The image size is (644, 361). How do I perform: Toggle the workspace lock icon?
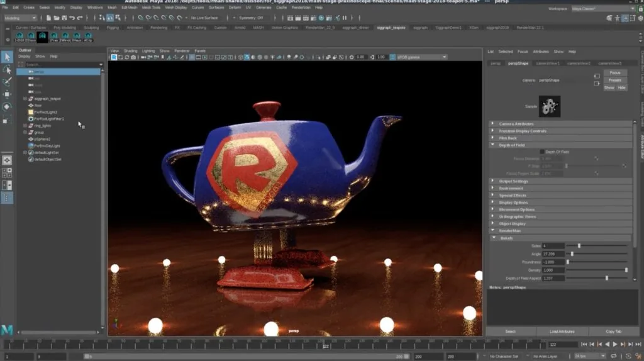(641, 9)
